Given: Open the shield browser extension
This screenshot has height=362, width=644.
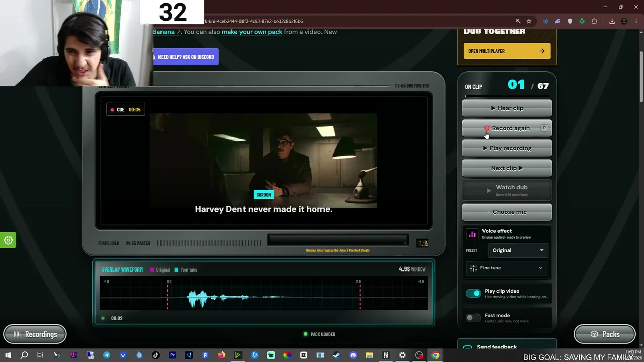Looking at the screenshot, I should 570,21.
